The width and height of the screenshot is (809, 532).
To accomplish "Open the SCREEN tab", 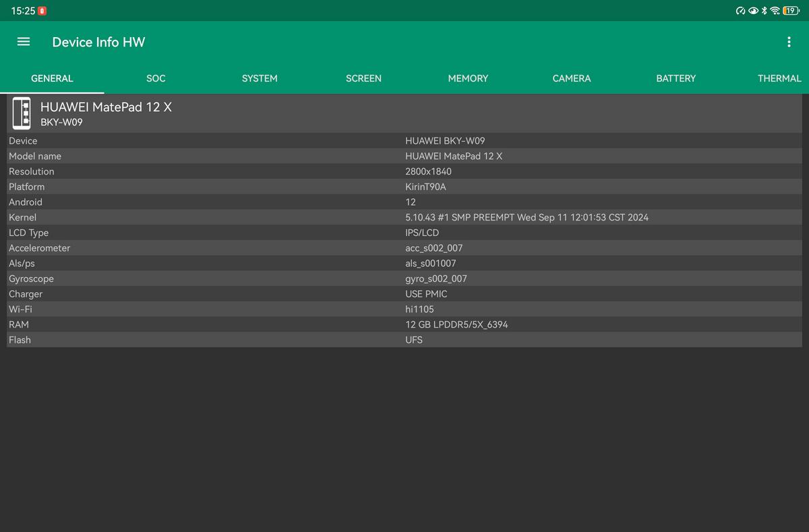I will 363,78.
